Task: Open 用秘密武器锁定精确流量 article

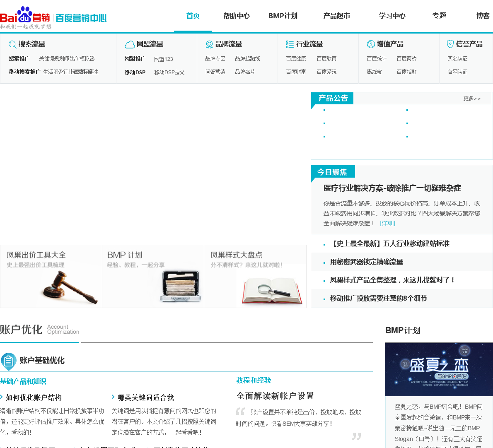Action: pos(367,262)
